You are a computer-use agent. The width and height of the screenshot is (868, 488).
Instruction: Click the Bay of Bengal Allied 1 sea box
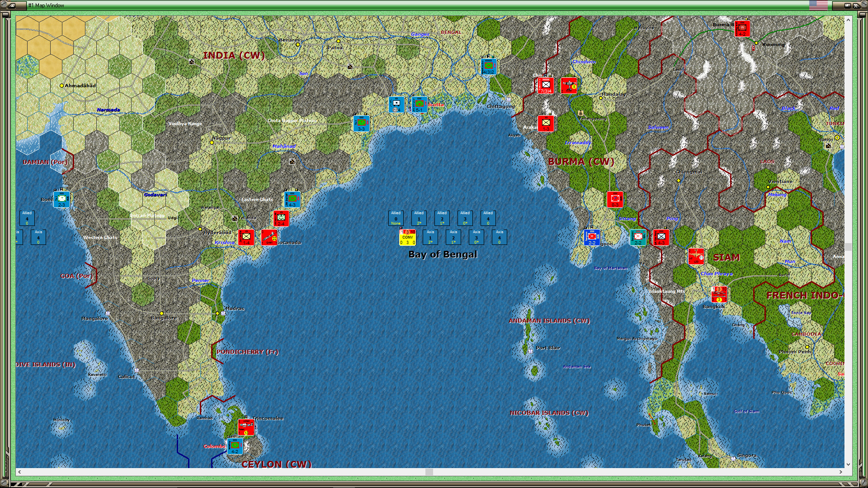point(419,218)
